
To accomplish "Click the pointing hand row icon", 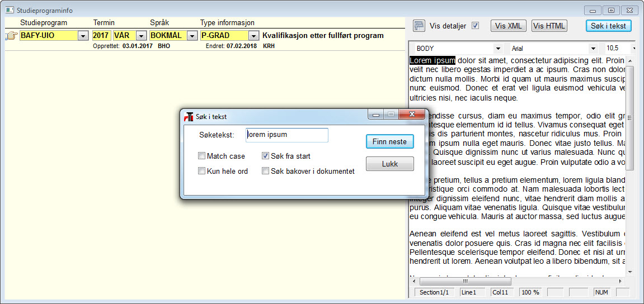I will click(11, 36).
